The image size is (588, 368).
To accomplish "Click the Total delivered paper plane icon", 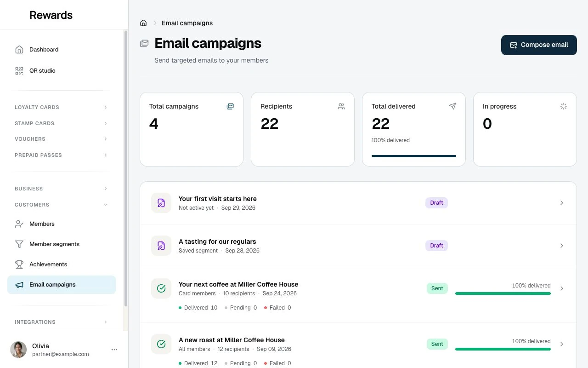I will pos(452,106).
